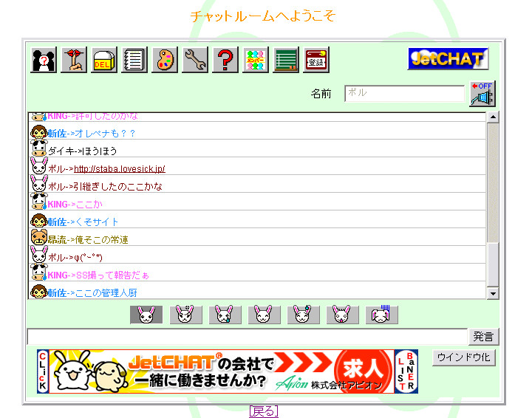The width and height of the screenshot is (532, 418).
Task: Open the staba.lovesick.jp link
Action: (119, 168)
